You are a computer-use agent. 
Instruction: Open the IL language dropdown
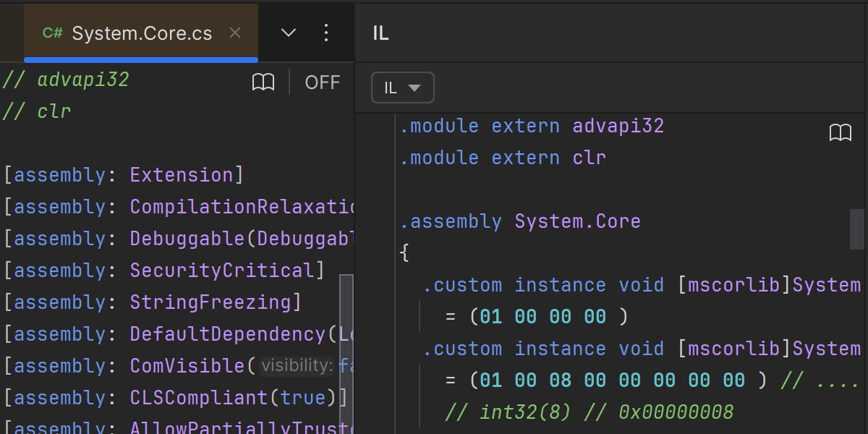pos(402,88)
